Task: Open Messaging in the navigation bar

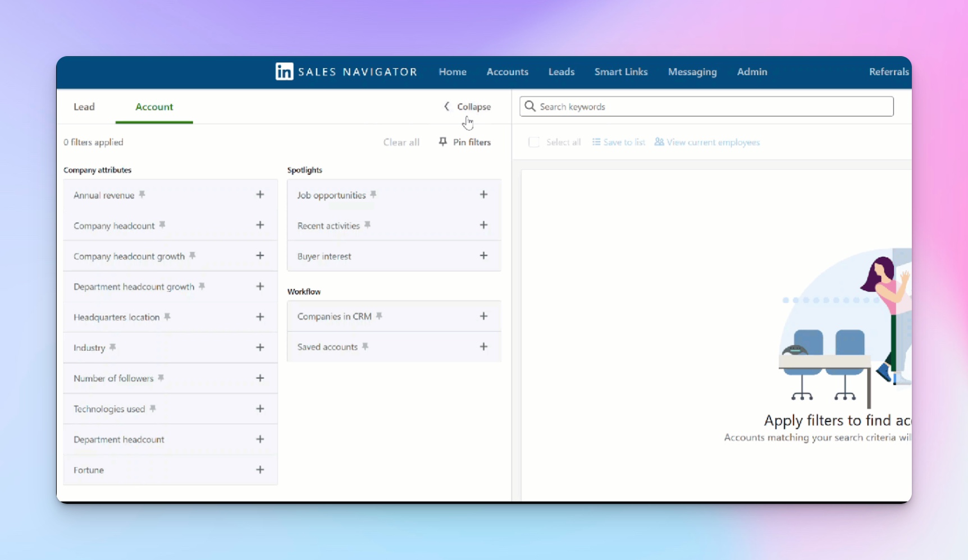Action: click(692, 72)
